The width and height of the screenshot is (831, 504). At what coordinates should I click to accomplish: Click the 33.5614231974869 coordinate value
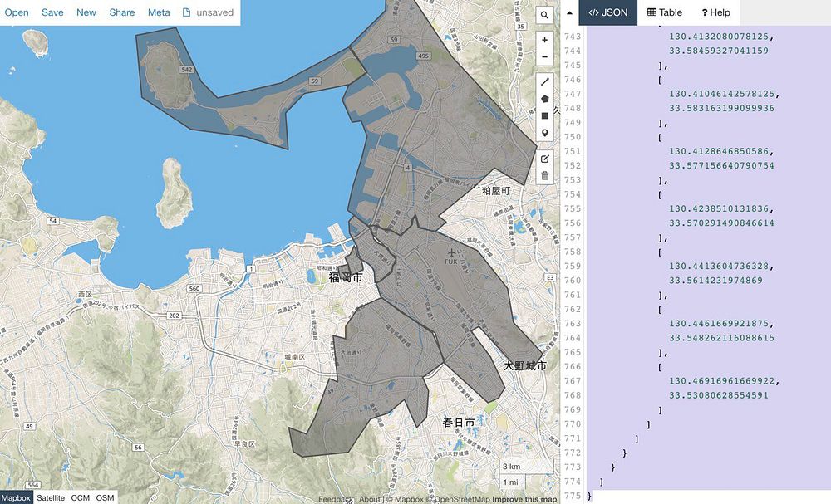(x=715, y=281)
